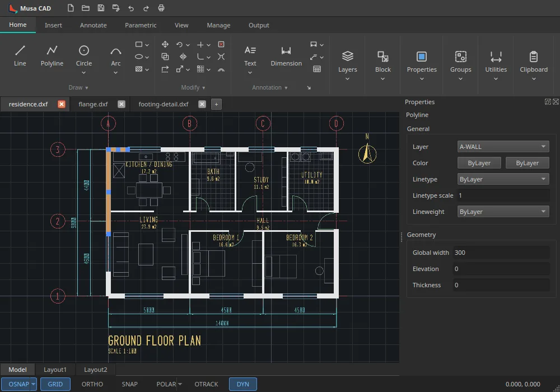
Task: Open the Annotate ribbon tab
Action: pyautogui.click(x=93, y=25)
